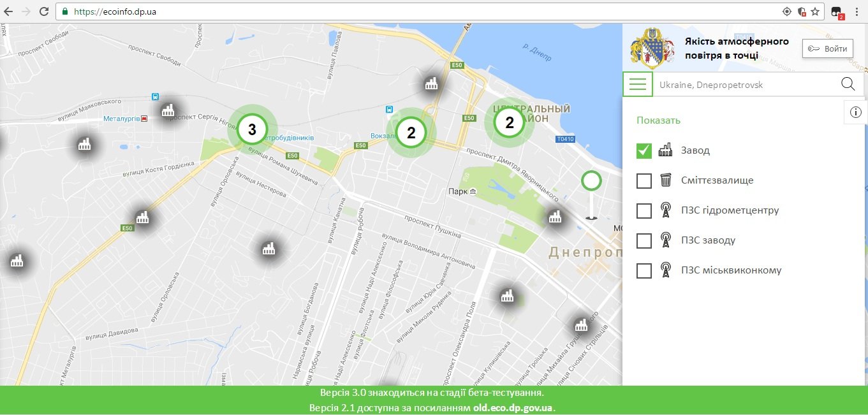The height and width of the screenshot is (415, 868).
Task: Open the hamburger menu in the side panel
Action: pyautogui.click(x=638, y=84)
